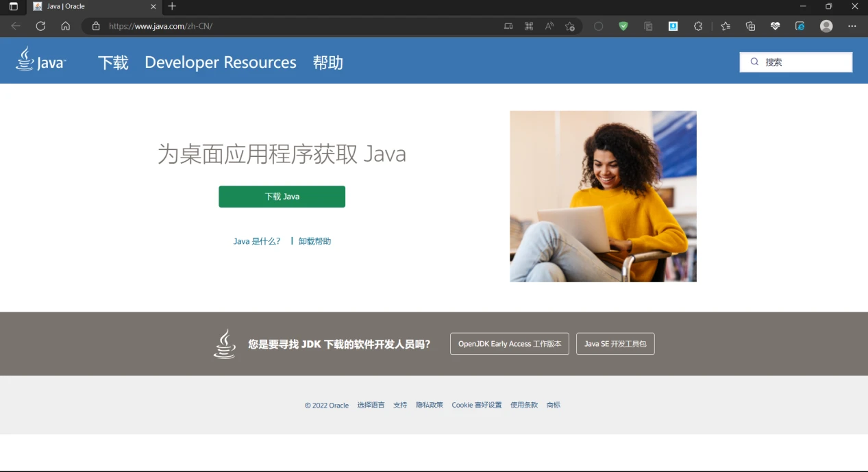The image size is (868, 472).
Task: Click the gray circle extension icon
Action: click(599, 26)
